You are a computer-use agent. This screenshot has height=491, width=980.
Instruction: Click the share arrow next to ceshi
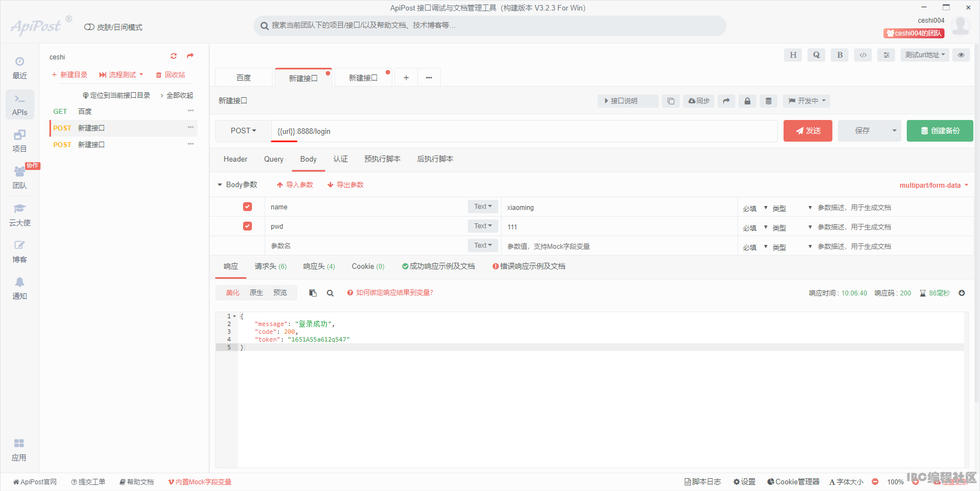point(190,56)
